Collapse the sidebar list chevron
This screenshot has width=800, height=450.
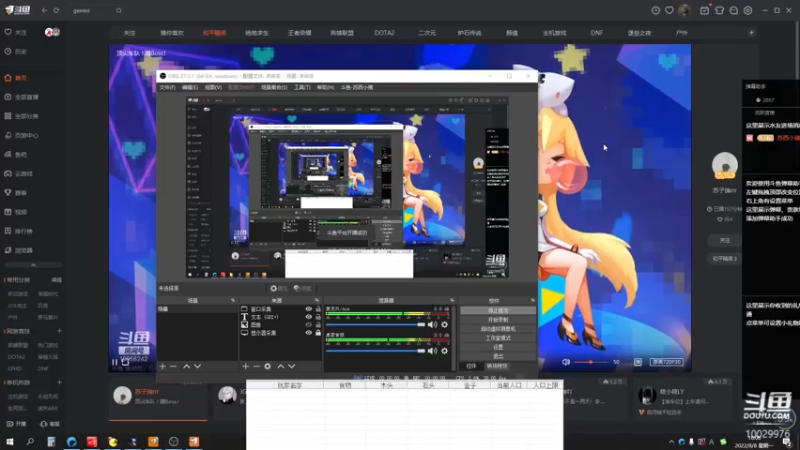pos(33,265)
